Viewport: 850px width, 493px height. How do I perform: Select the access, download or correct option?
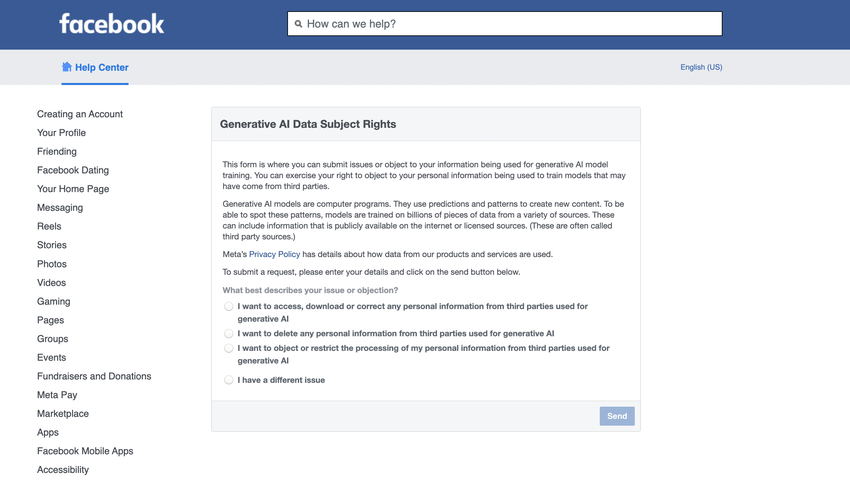pos(229,307)
